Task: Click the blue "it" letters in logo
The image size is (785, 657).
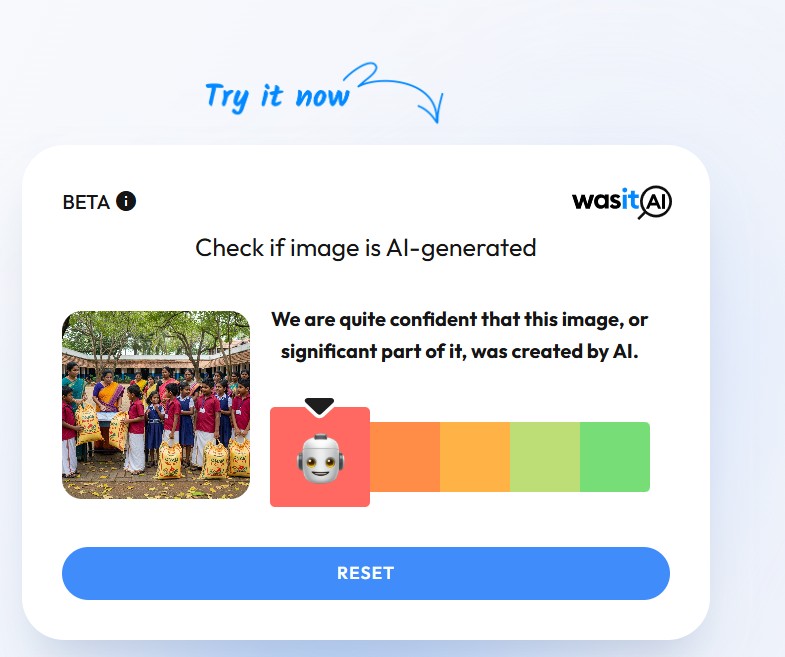Action: pos(630,199)
